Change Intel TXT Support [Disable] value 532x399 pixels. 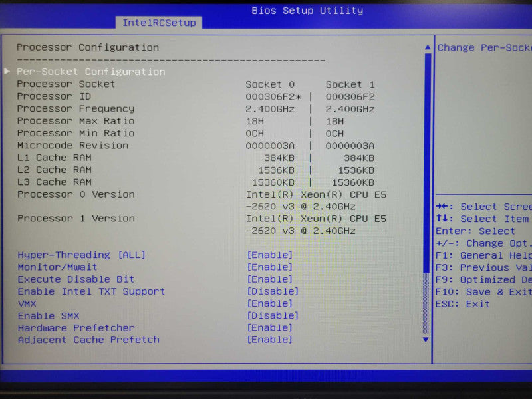point(273,291)
